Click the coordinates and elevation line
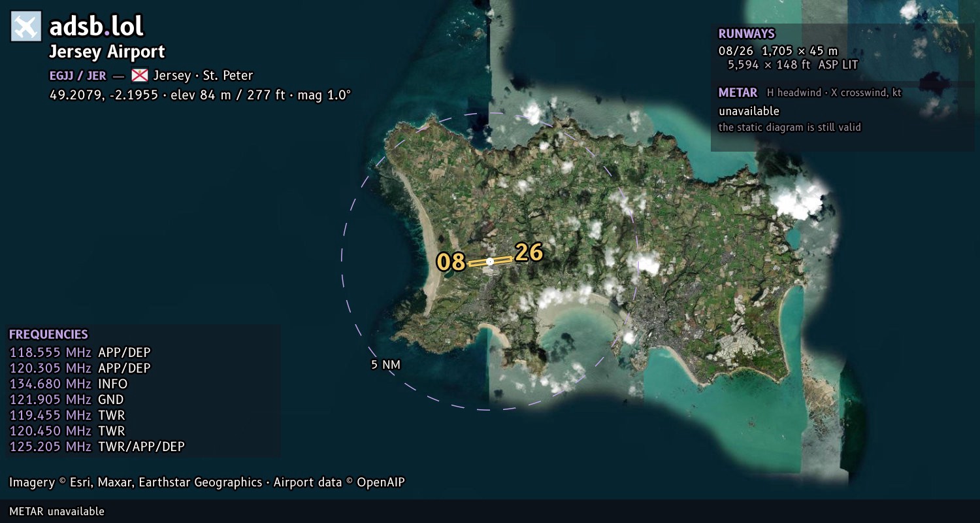 pos(200,95)
